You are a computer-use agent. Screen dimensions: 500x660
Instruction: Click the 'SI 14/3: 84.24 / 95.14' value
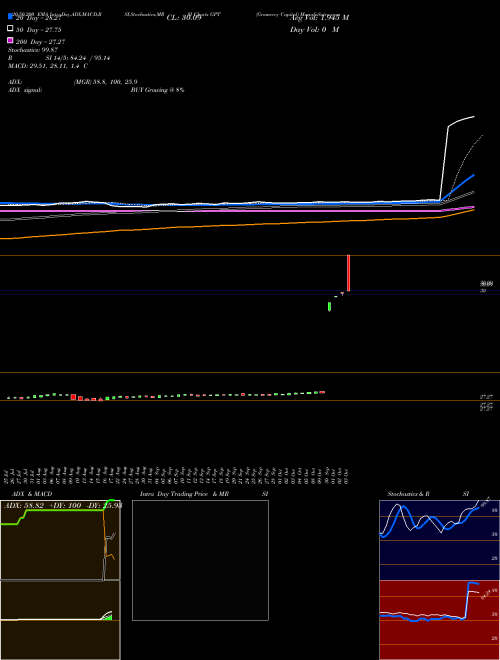tap(78, 58)
